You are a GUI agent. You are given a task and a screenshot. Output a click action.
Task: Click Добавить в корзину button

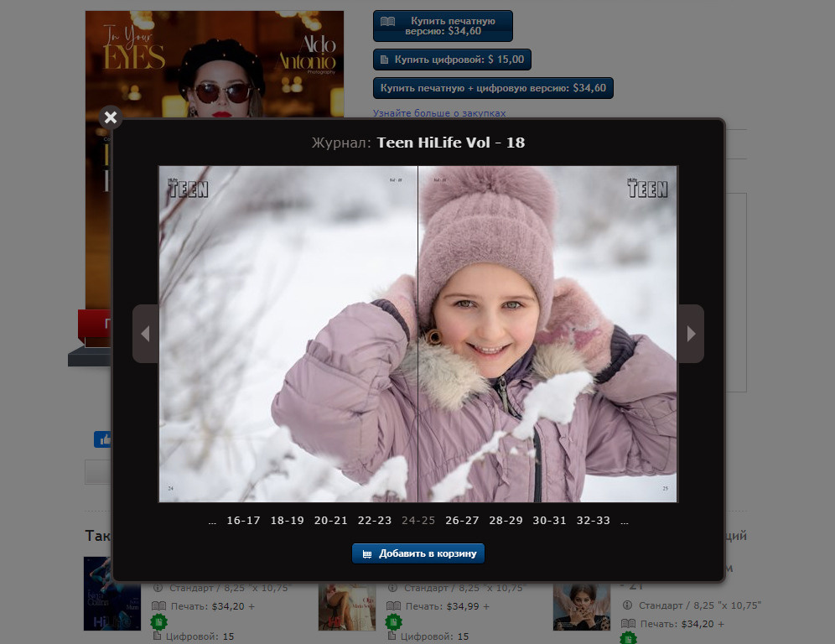418,553
